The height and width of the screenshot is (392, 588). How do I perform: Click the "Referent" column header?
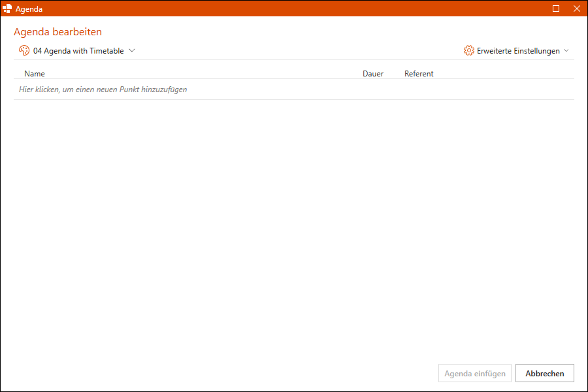tap(419, 74)
